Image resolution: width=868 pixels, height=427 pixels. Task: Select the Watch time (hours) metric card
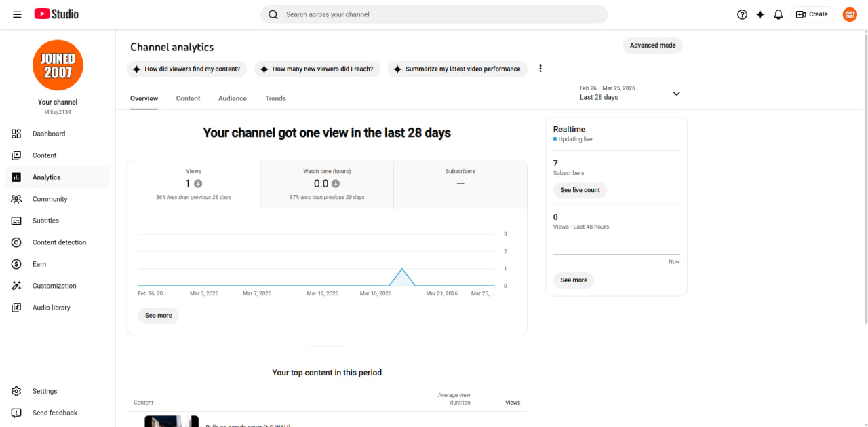pos(327,185)
